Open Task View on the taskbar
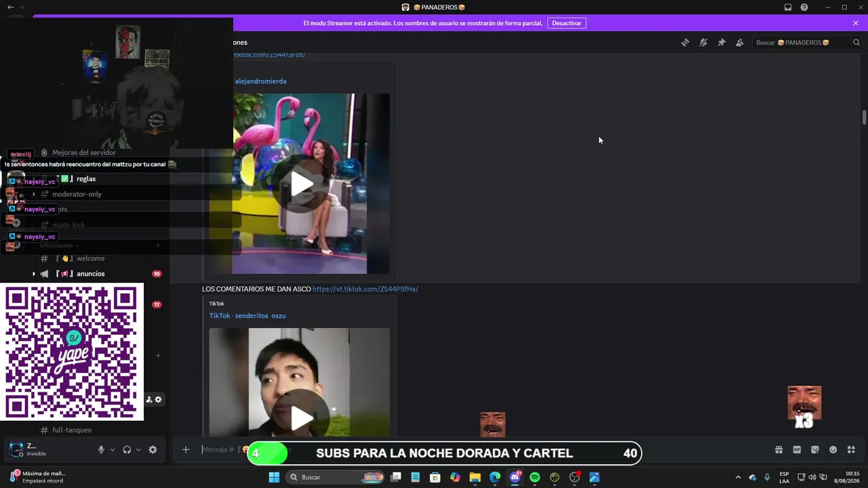868x488 pixels. (x=396, y=477)
